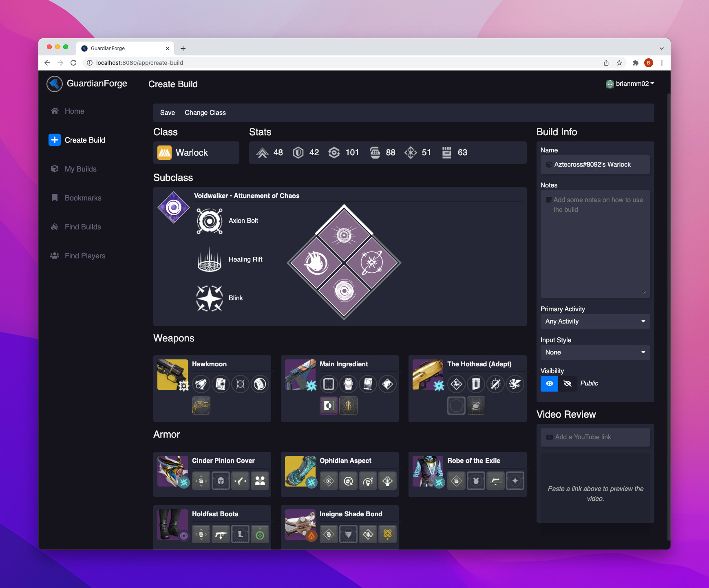Open Create Build in sidebar
709x588 pixels.
tap(77, 140)
